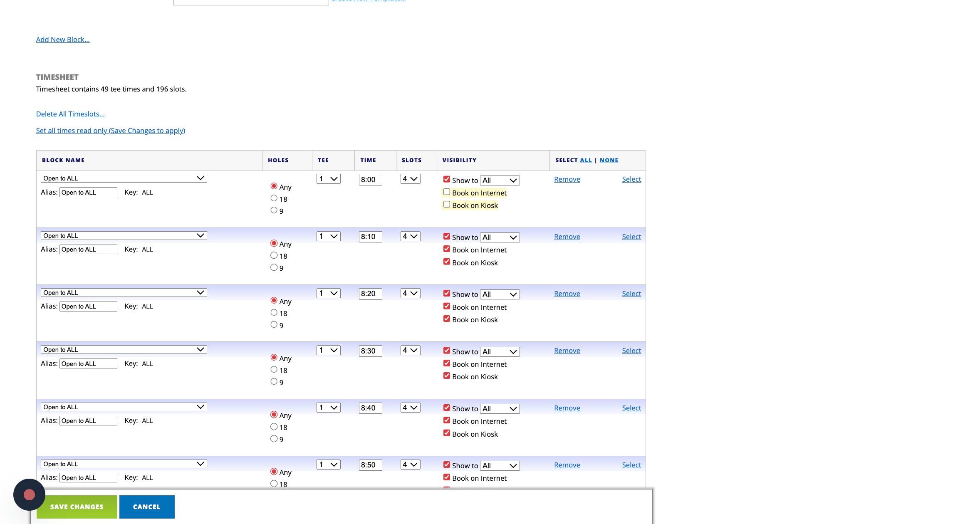Remove the 8:20 tee time
This screenshot has height=524, width=980.
coord(567,294)
